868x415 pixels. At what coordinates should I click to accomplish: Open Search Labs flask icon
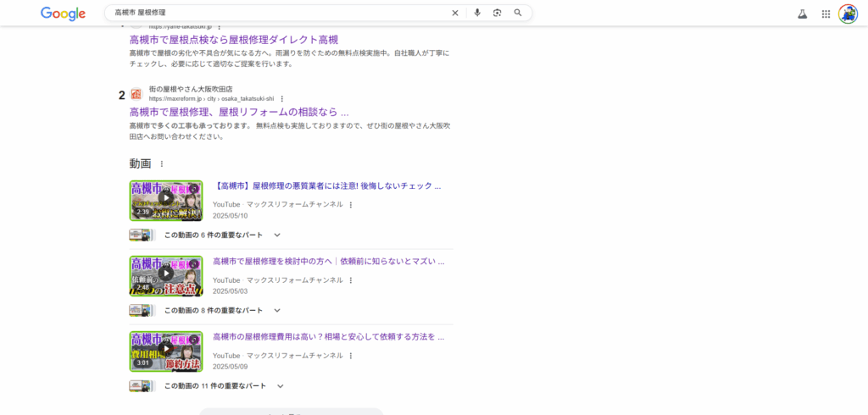pos(802,14)
